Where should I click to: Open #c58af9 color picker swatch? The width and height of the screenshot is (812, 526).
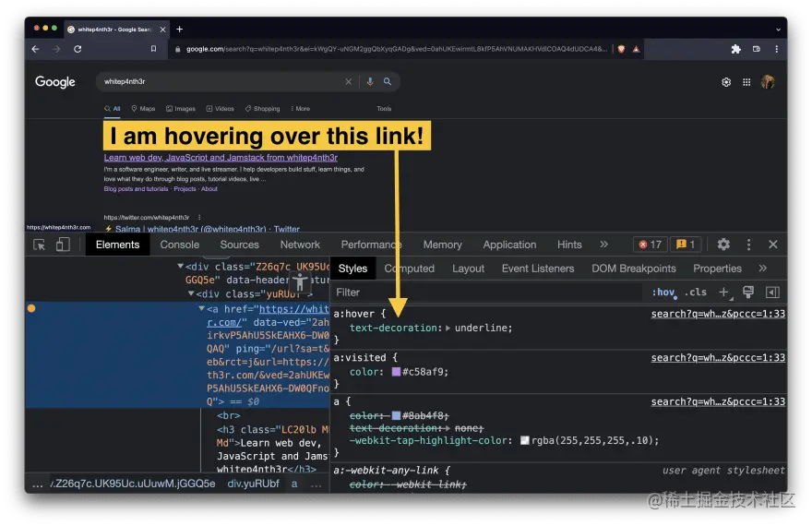pos(396,372)
